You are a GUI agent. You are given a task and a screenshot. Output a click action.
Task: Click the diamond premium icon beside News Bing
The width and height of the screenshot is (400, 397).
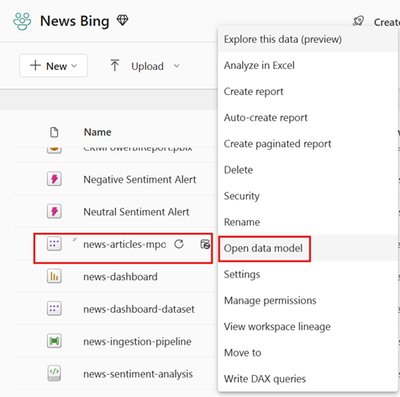[122, 21]
